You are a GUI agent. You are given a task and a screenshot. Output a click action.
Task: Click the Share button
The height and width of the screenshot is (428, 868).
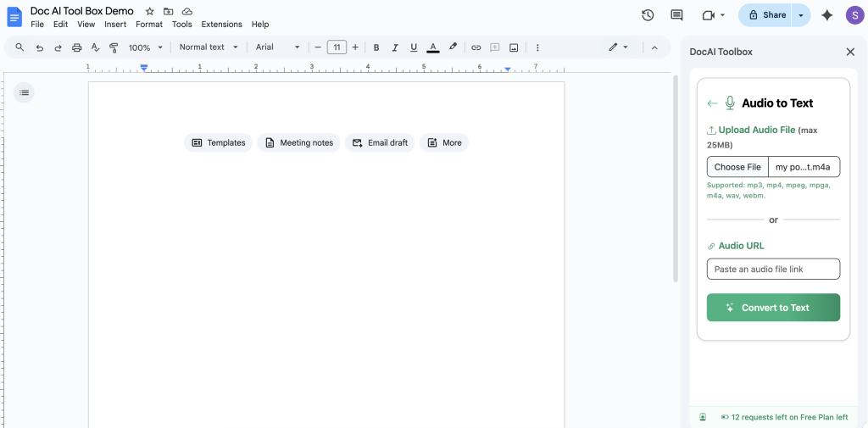pos(765,15)
